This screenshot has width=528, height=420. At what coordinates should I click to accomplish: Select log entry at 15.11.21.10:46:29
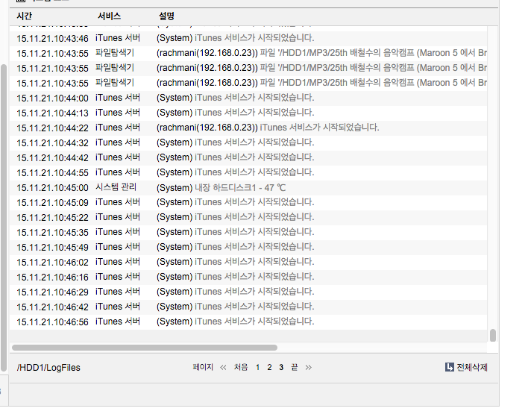[248, 292]
